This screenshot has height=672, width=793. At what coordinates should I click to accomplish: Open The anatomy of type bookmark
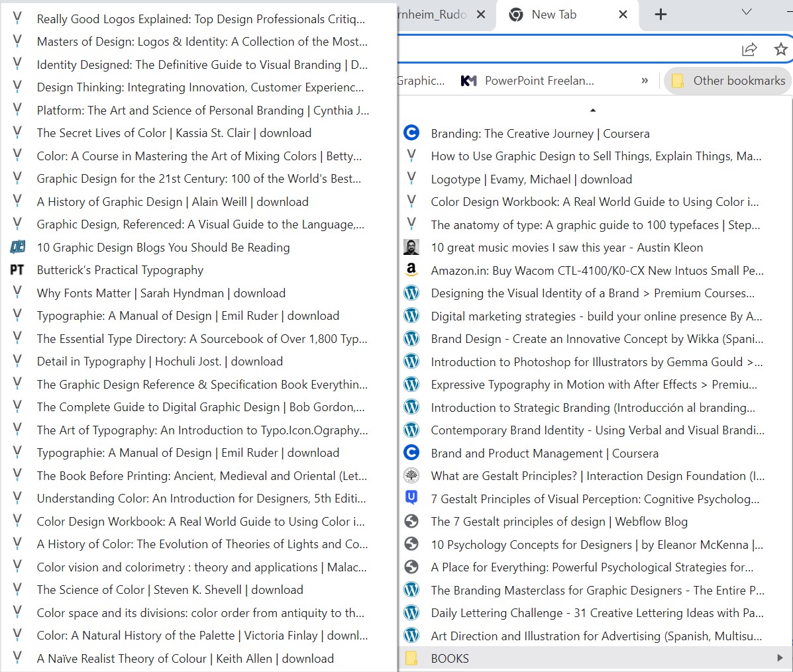pos(595,225)
